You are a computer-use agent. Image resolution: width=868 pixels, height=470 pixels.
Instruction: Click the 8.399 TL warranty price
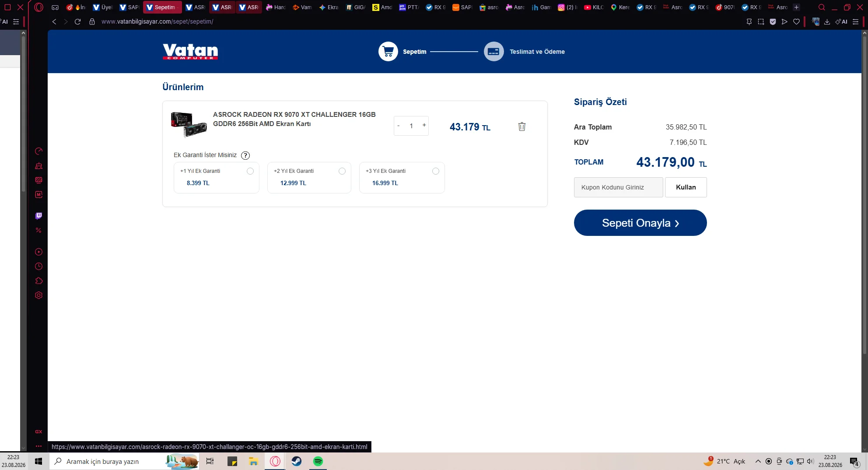(198, 183)
